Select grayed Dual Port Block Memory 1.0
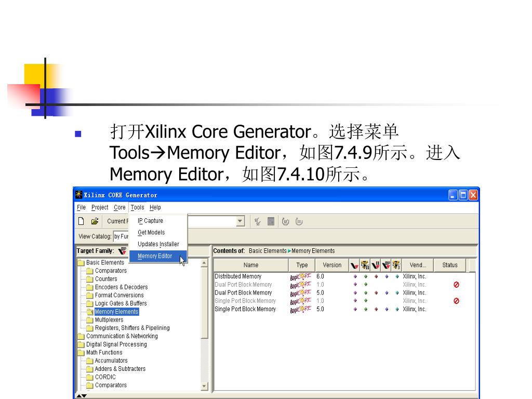Image resolution: width=532 pixels, height=399 pixels. pos(344,285)
